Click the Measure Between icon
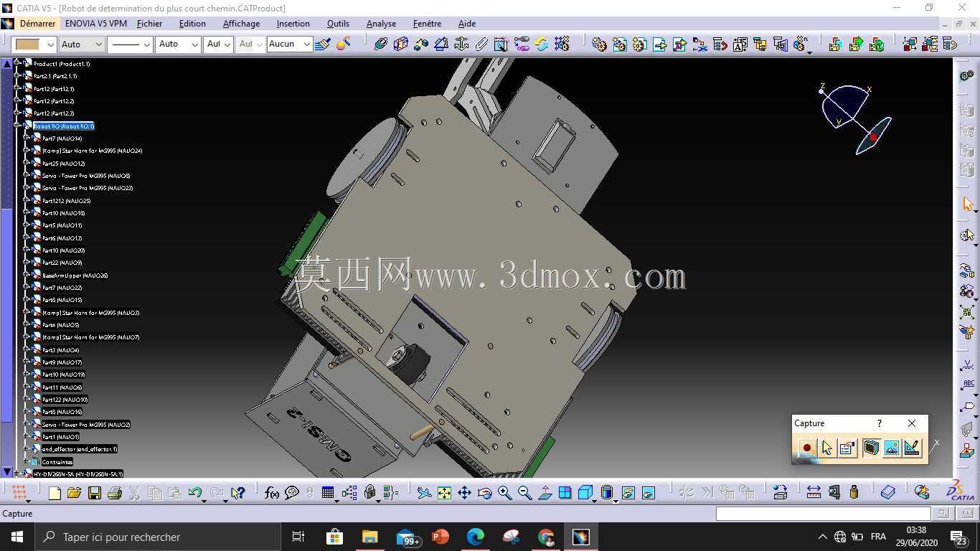980x551 pixels. pyautogui.click(x=814, y=493)
